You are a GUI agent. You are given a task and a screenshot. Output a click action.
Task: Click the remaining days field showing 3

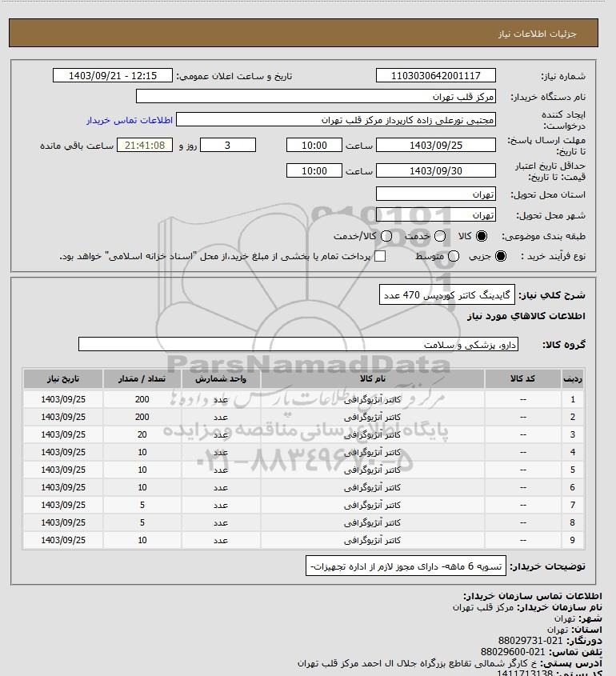pos(228,146)
